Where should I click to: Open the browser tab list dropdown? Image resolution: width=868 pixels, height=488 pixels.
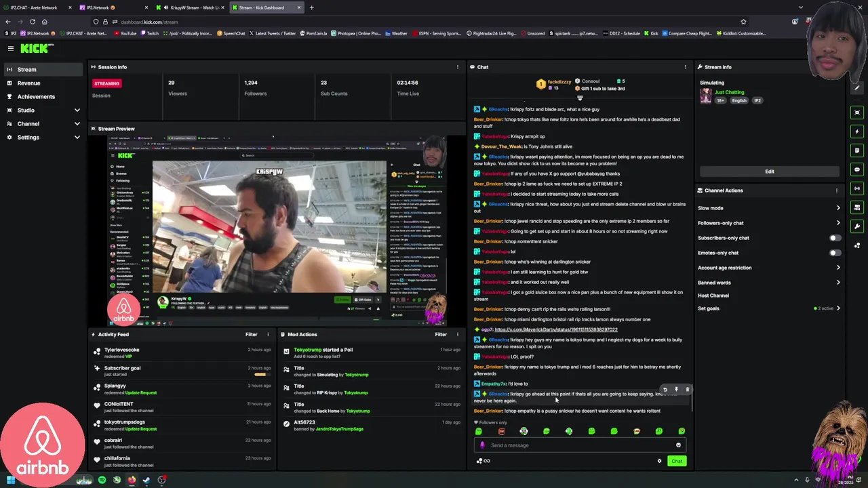coord(800,7)
